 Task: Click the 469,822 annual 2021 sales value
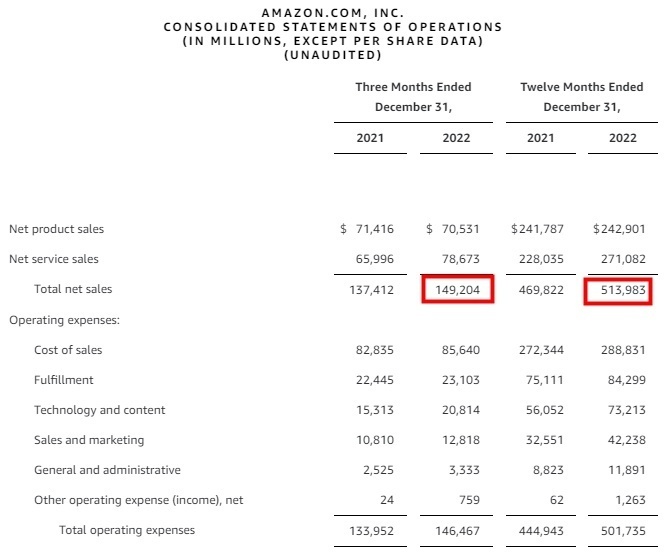(541, 290)
